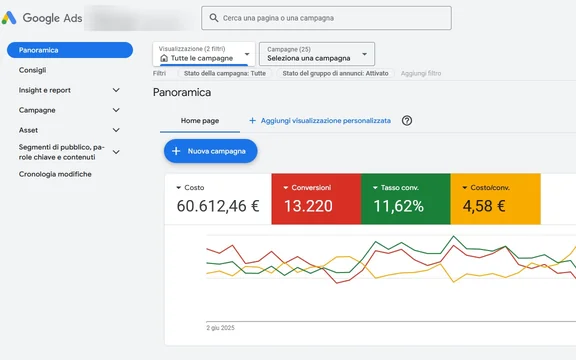Open Segmenti di pubblico, parole chiave e contenuti

tap(62, 152)
